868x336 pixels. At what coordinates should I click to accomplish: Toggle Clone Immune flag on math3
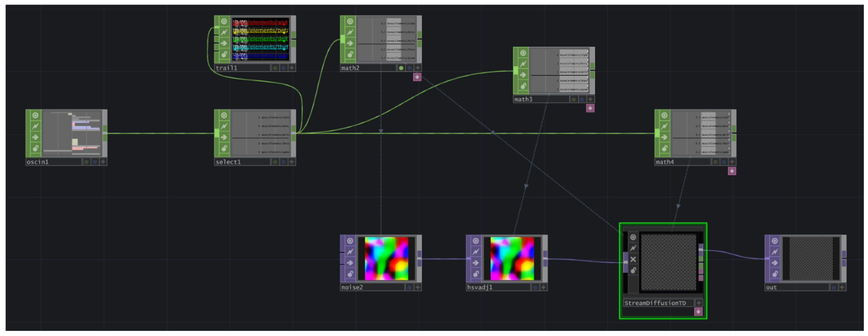pos(523,64)
